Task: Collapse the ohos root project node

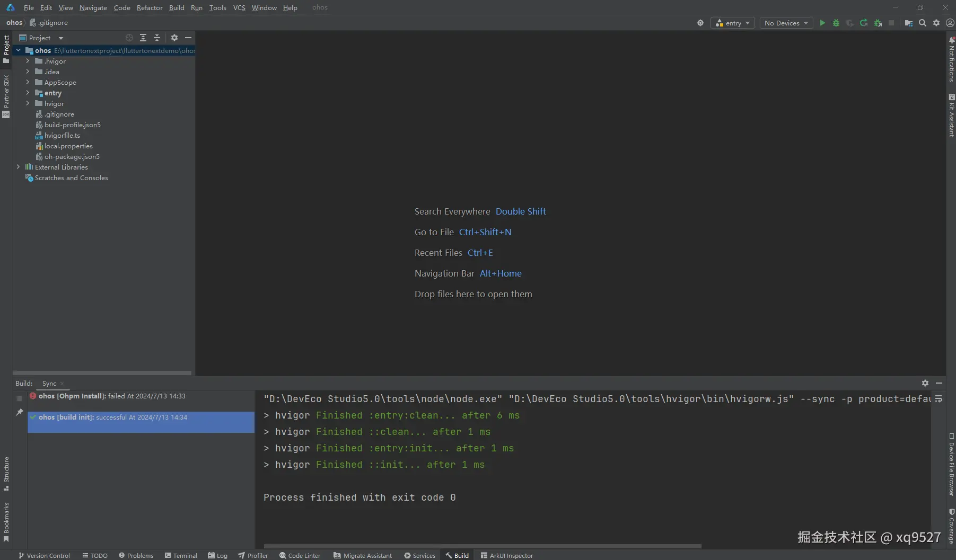Action: coord(18,50)
